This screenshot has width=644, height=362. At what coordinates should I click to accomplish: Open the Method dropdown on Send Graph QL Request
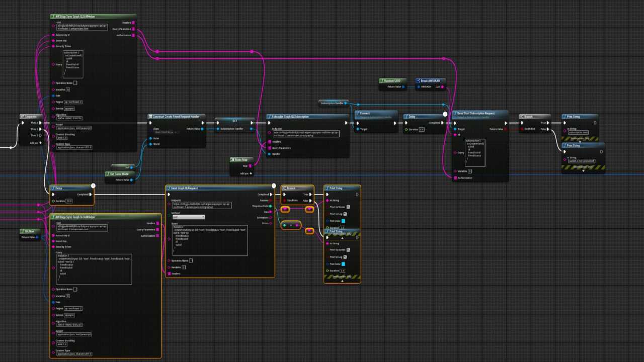click(x=188, y=217)
